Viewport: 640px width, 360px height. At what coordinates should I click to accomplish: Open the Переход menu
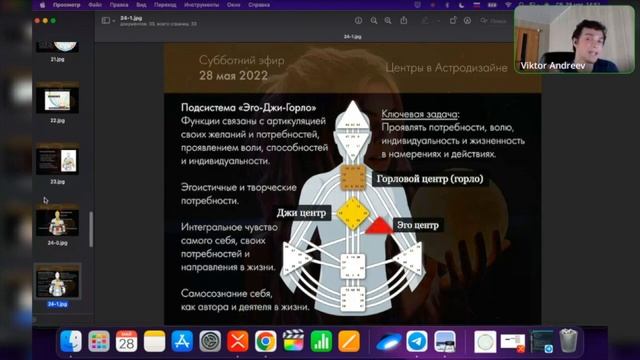point(165,5)
